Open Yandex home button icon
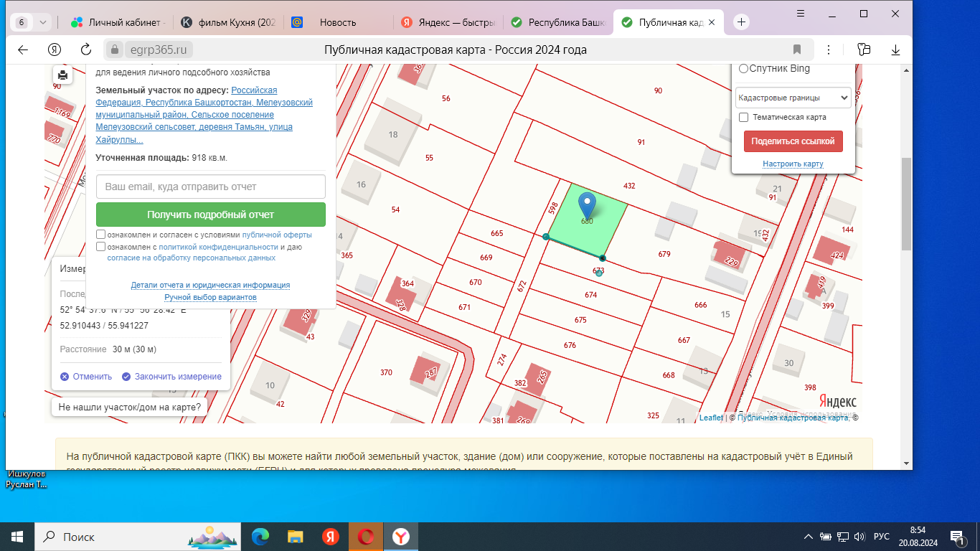The height and width of the screenshot is (551, 980). point(54,50)
